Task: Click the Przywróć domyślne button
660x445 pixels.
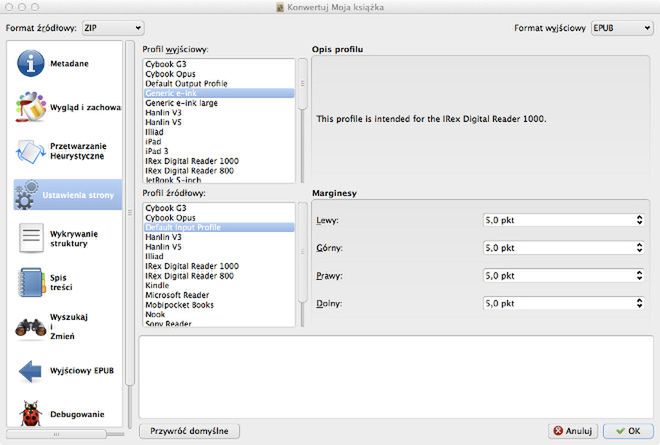Action: click(x=189, y=431)
